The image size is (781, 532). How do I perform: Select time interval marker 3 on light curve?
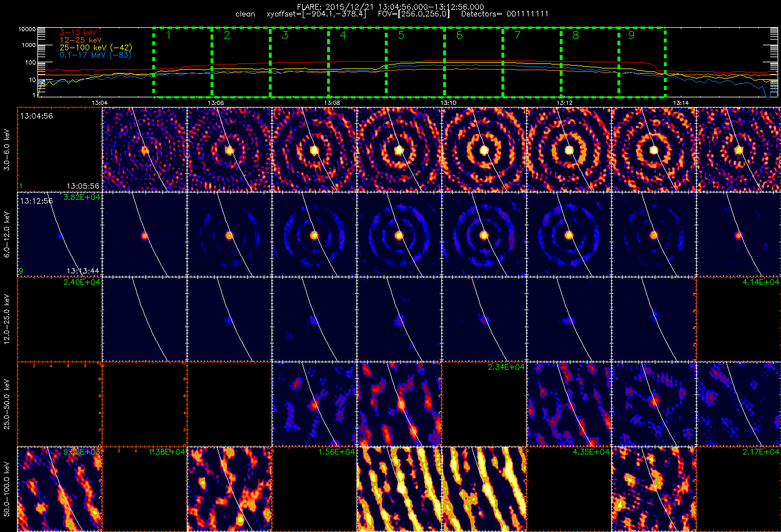point(285,35)
